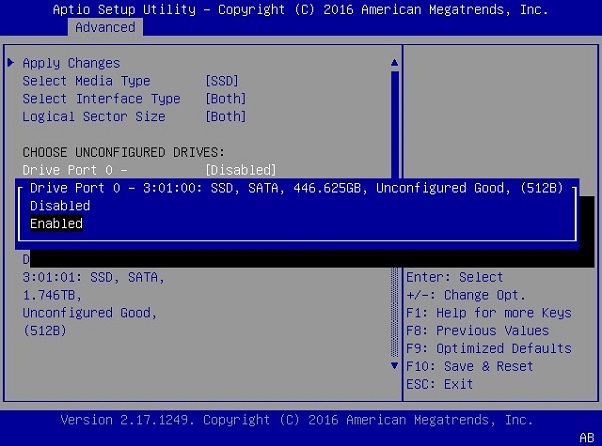This screenshot has width=602, height=446.
Task: Switch to the Advanced tab
Action: [x=105, y=27]
